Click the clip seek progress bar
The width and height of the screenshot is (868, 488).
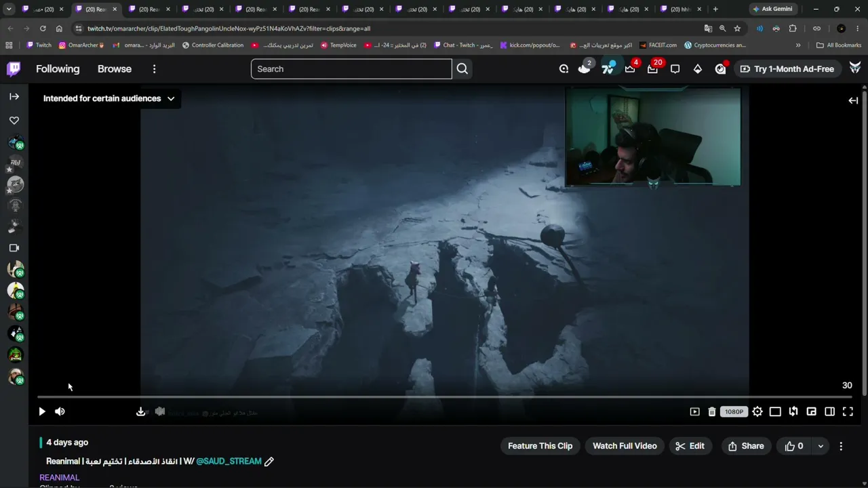[x=445, y=397]
